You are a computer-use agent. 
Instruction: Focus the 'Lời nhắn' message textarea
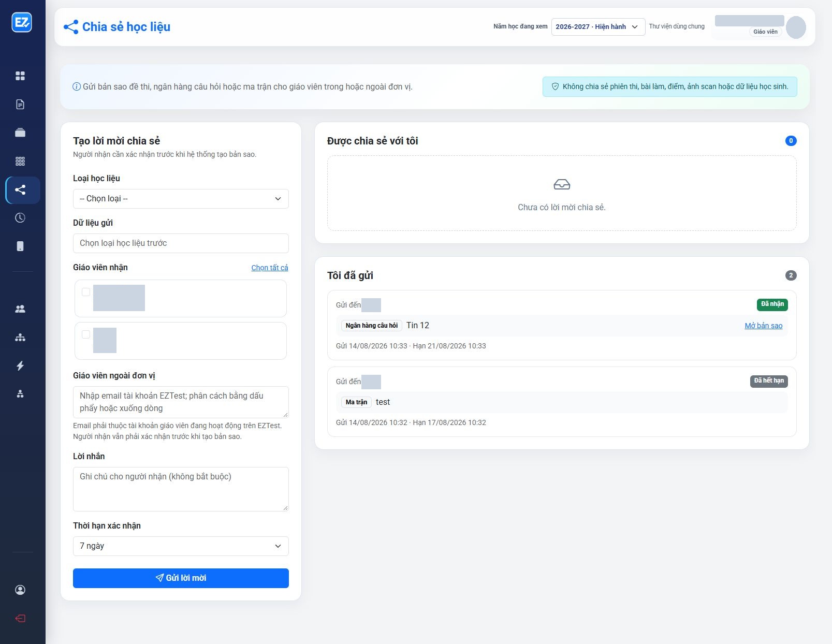(x=181, y=489)
